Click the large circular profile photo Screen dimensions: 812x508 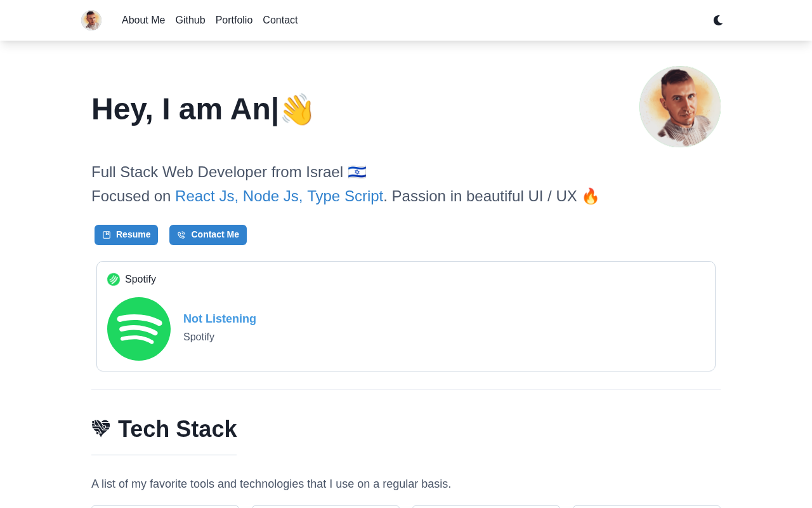pos(680,107)
